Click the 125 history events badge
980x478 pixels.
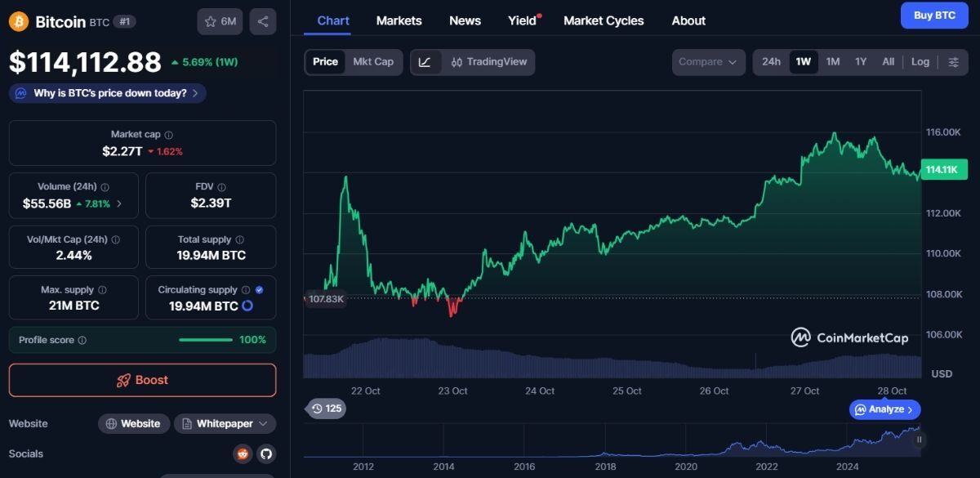tap(325, 409)
